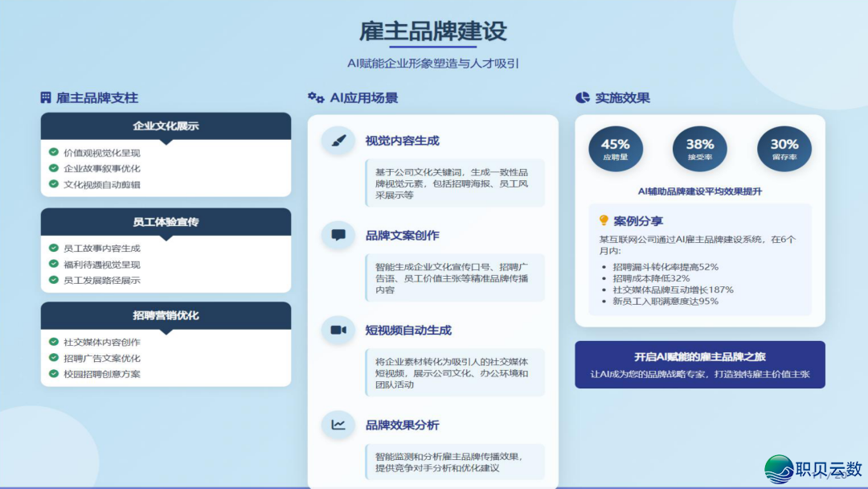Click the green check beside 文化视频自动剪辑

tap(54, 184)
